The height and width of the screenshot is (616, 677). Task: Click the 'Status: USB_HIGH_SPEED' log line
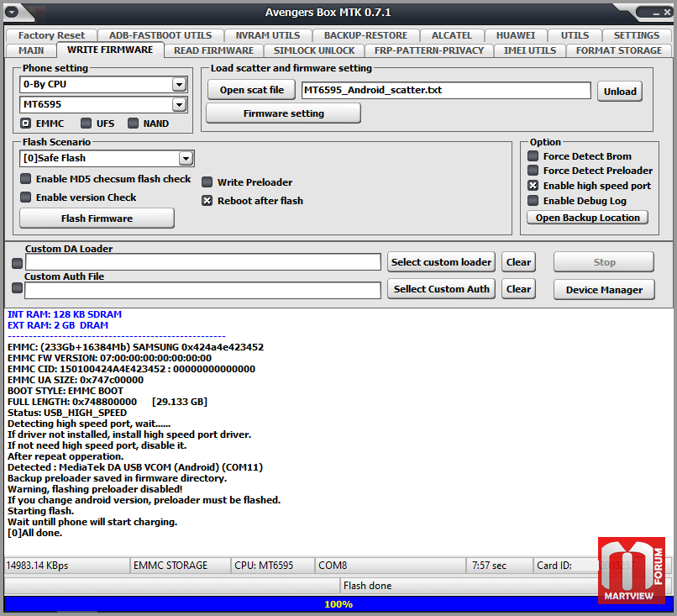click(x=67, y=413)
